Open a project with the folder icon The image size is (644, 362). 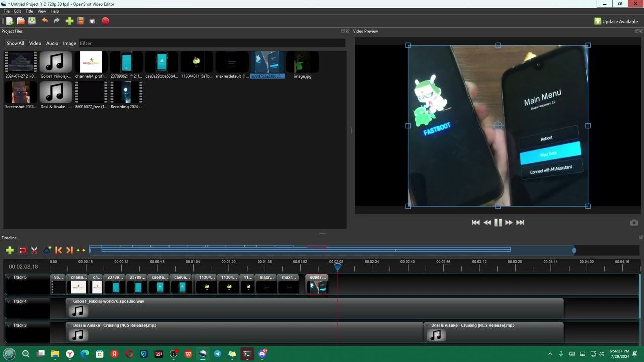21,21
